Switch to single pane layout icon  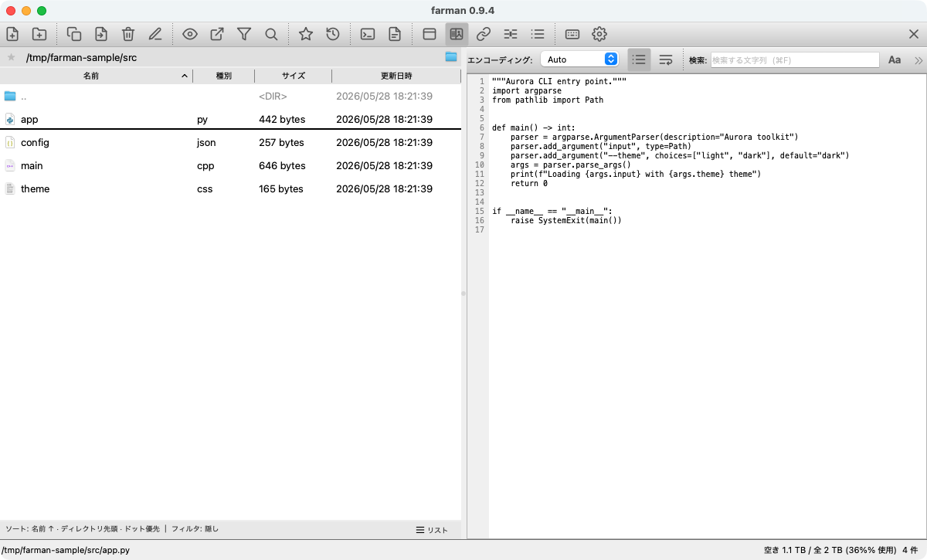click(430, 34)
